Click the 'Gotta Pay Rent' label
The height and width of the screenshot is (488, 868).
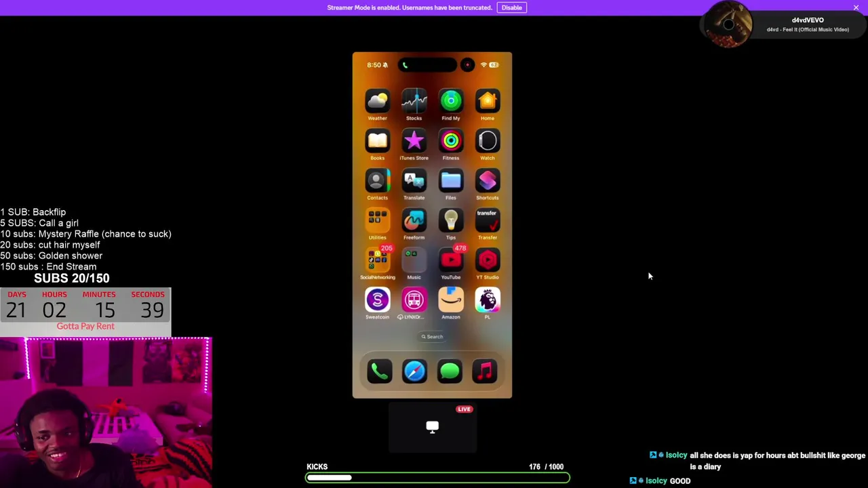pyautogui.click(x=85, y=326)
